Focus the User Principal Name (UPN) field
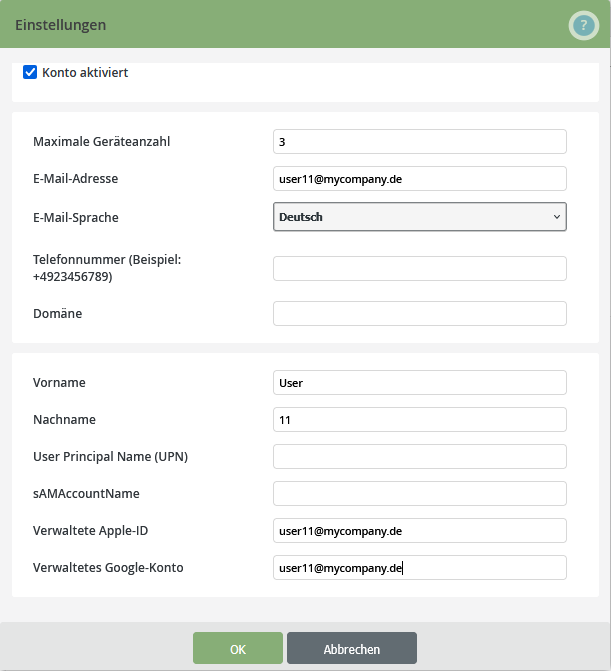 (420, 457)
